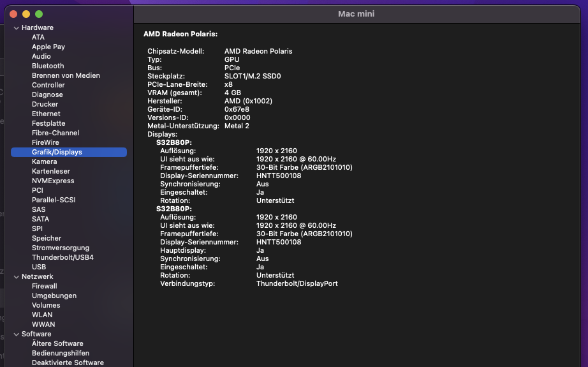Collapse the Software section chevron
Screen dimensions: 588x367
[x=16, y=334]
